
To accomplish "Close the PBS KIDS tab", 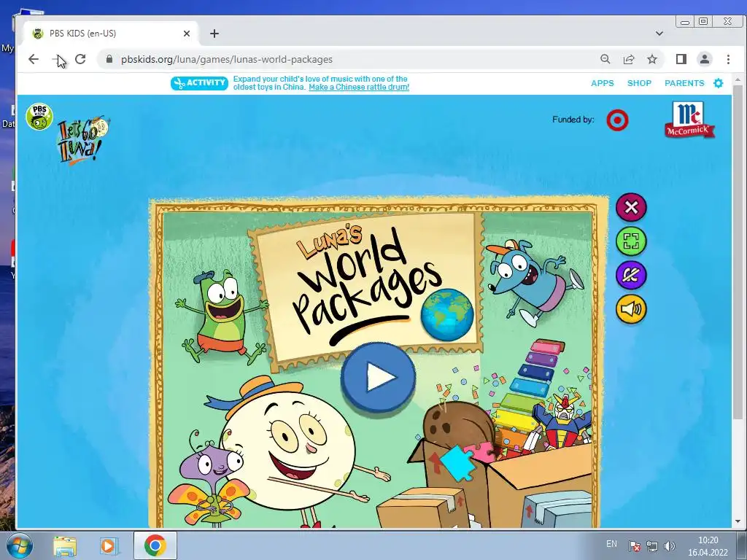I will (187, 34).
